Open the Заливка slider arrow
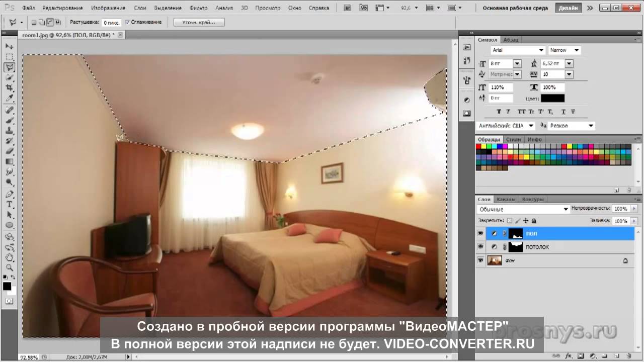644x362 pixels. point(633,221)
